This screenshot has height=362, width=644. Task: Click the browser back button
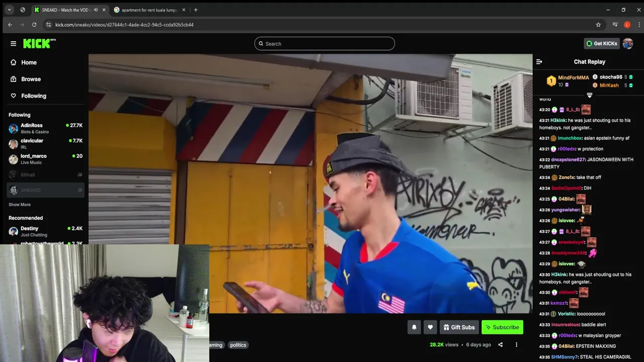tap(10, 25)
